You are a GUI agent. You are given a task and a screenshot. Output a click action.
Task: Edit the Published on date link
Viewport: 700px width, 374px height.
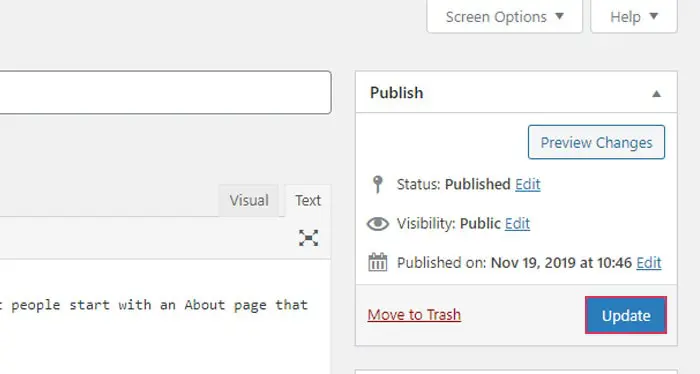pos(649,262)
